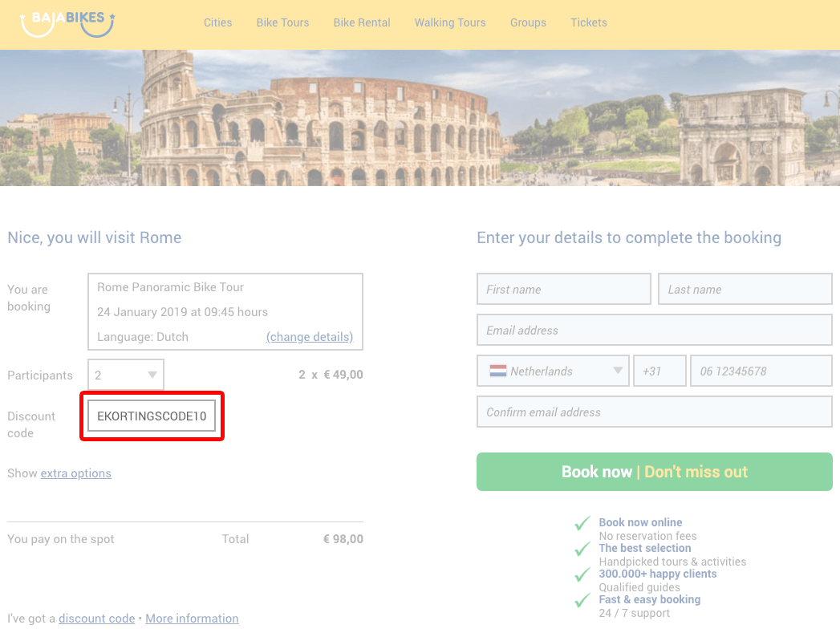840x633 pixels.
Task: Click the BajaBikes logo
Action: [x=67, y=24]
